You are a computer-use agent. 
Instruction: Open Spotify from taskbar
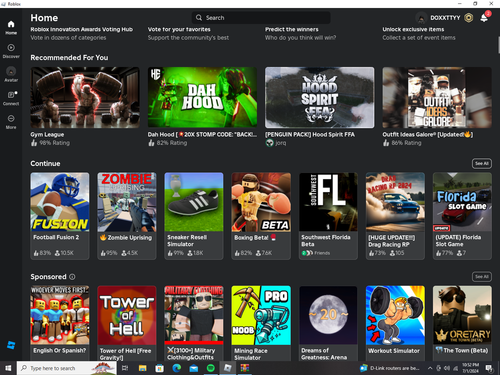click(x=211, y=368)
